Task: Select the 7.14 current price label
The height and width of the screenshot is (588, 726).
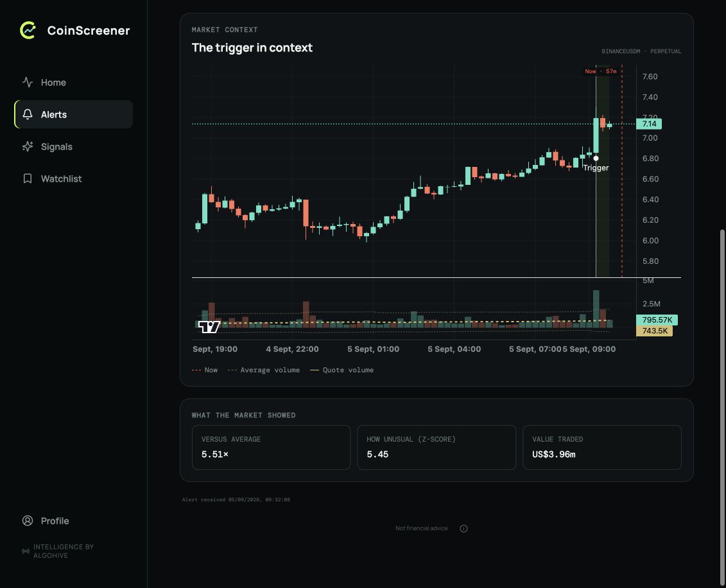Action: pos(649,124)
